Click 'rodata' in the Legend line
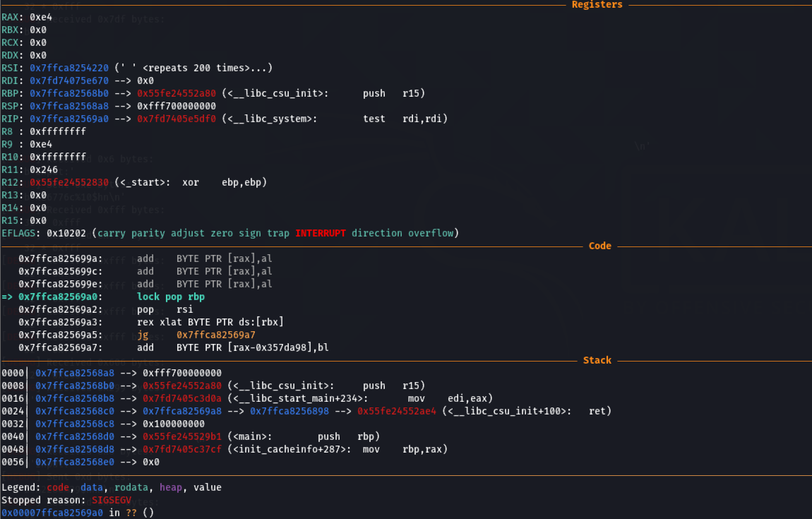 click(x=131, y=487)
